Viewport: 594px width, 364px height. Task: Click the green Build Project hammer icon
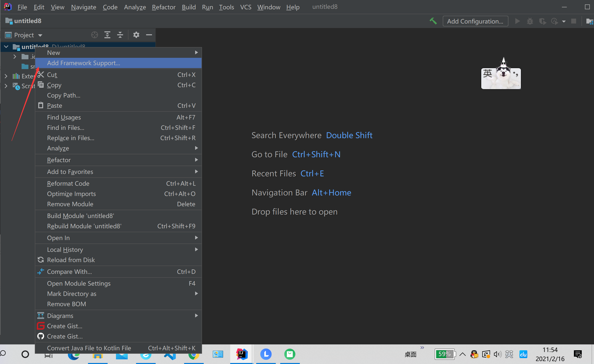tap(433, 21)
